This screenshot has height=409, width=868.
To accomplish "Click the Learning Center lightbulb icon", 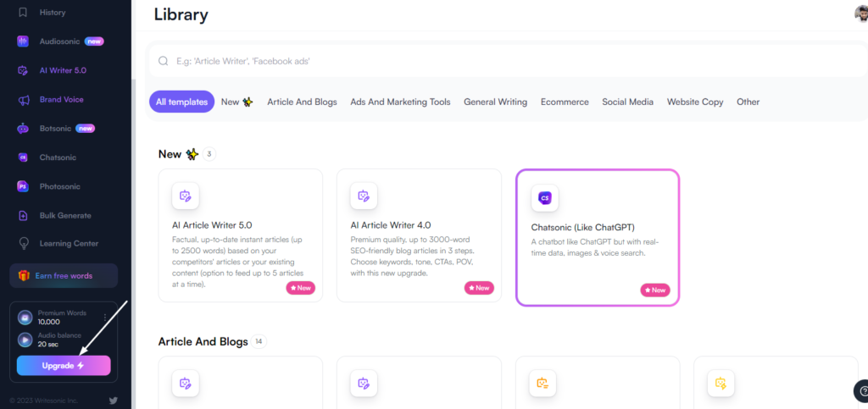I will tap(23, 244).
